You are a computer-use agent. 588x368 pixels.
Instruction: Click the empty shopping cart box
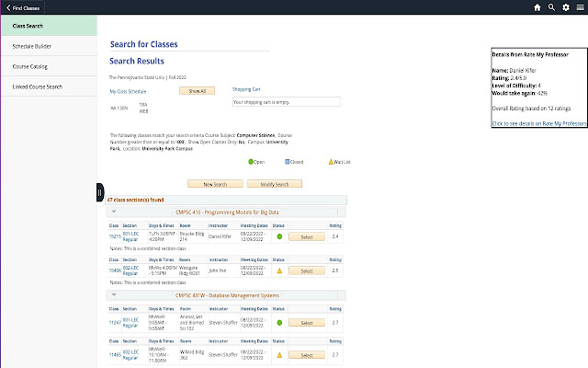(x=287, y=102)
